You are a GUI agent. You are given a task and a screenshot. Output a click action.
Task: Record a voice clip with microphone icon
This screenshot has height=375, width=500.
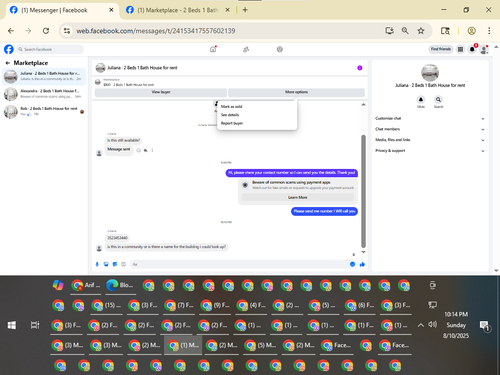(97, 264)
